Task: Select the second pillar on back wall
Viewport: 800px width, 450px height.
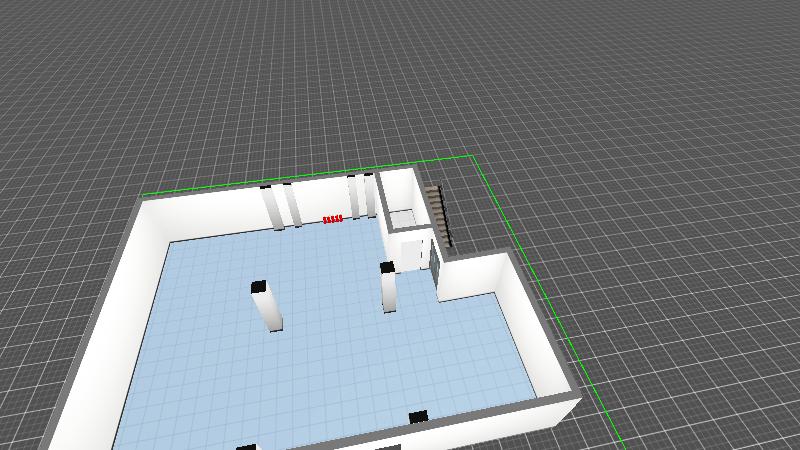Action: click(x=291, y=206)
